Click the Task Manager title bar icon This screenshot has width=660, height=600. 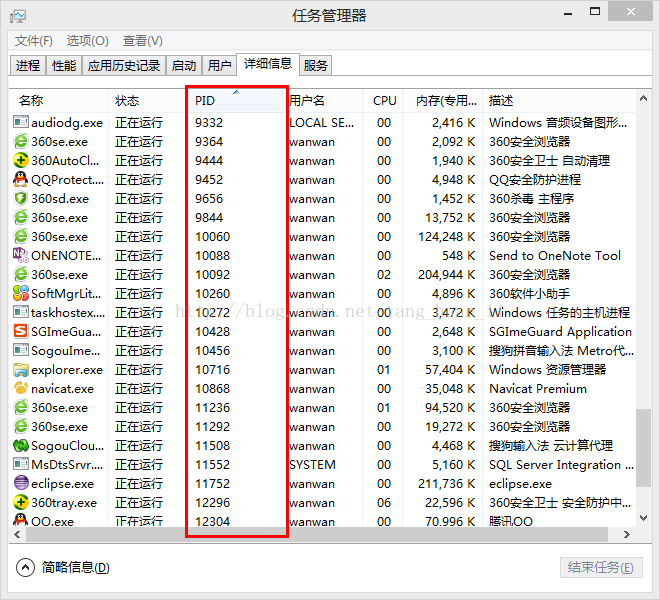tap(18, 16)
